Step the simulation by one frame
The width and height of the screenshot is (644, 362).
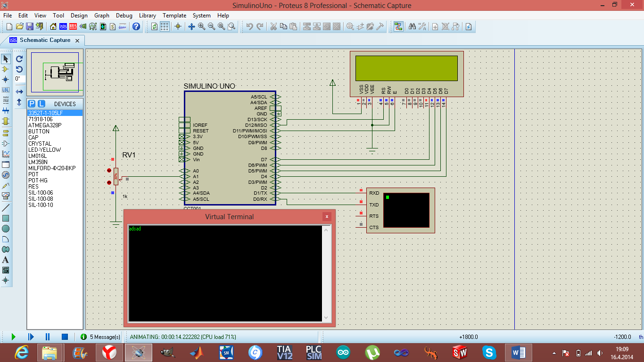coord(31,337)
